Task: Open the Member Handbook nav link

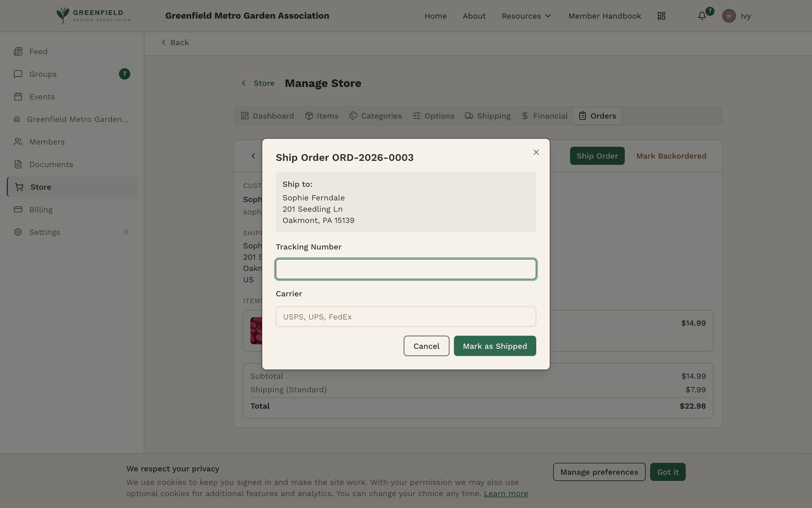Action: (x=604, y=16)
